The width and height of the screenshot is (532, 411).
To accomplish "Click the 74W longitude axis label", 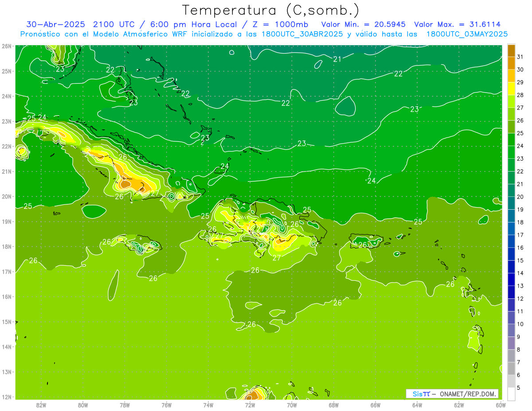I will (x=208, y=405).
